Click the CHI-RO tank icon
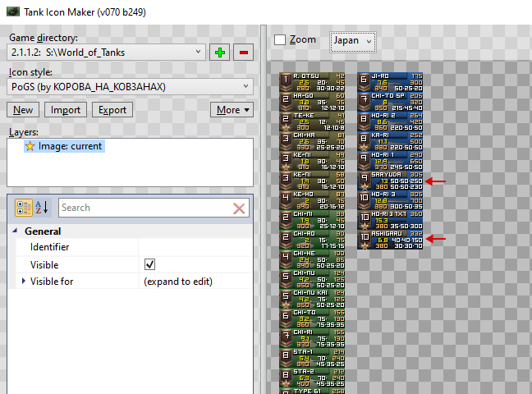This screenshot has width=532, height=394. point(312,239)
